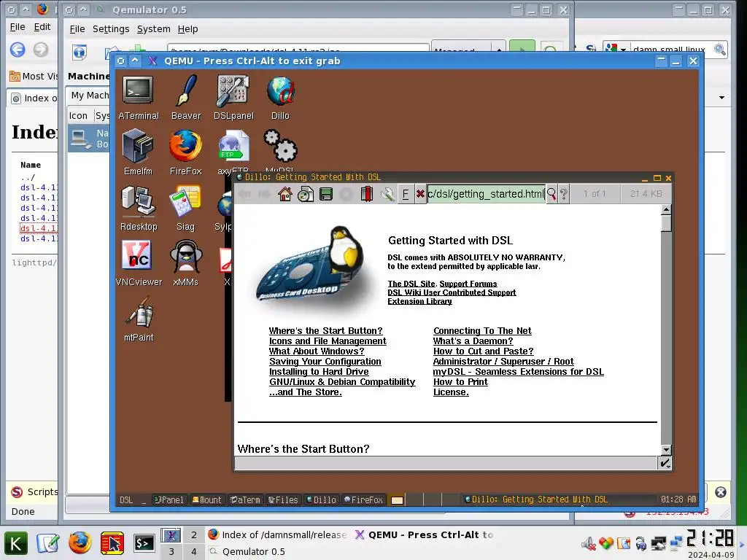Open the 'Connecting To The Net' link
The image size is (747, 560).
[x=482, y=330]
